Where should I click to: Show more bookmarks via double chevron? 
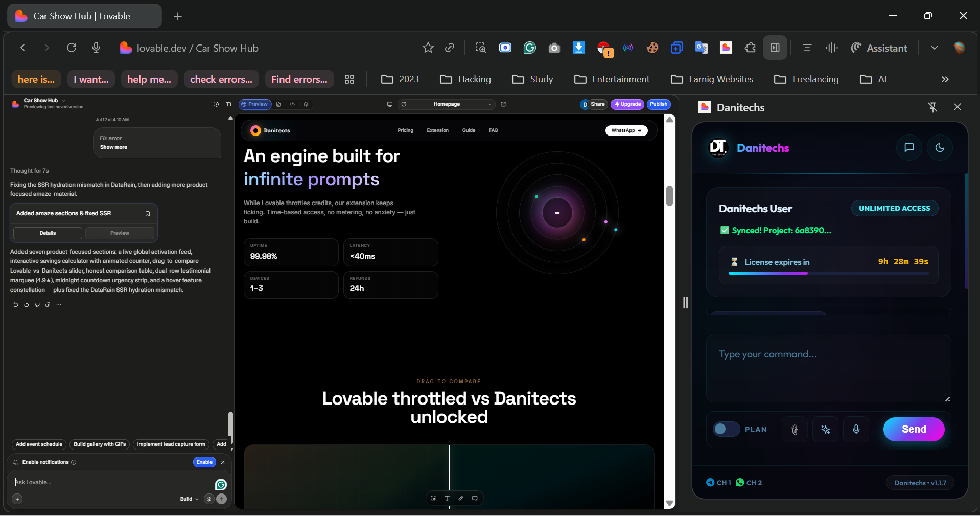tap(945, 79)
